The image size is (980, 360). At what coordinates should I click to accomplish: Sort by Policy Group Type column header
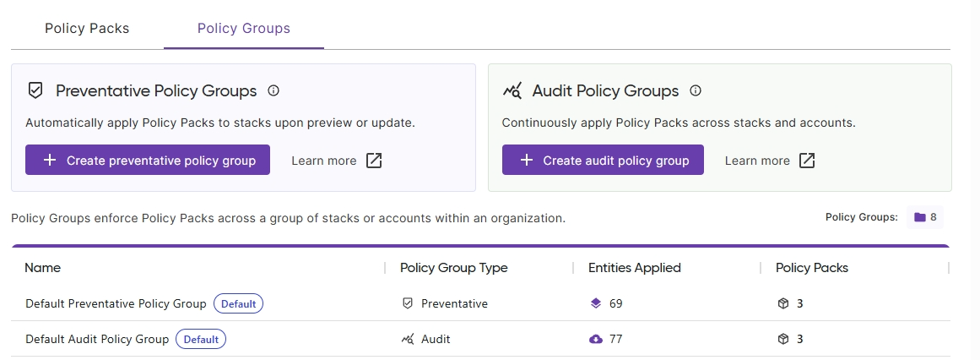coord(454,268)
